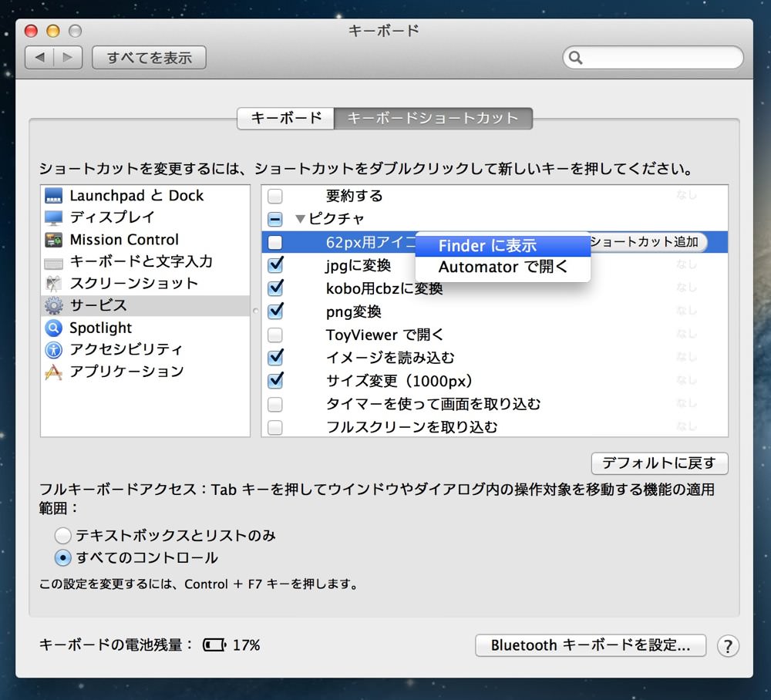Click the search magnifier icon
The image size is (771, 700).
[x=576, y=58]
